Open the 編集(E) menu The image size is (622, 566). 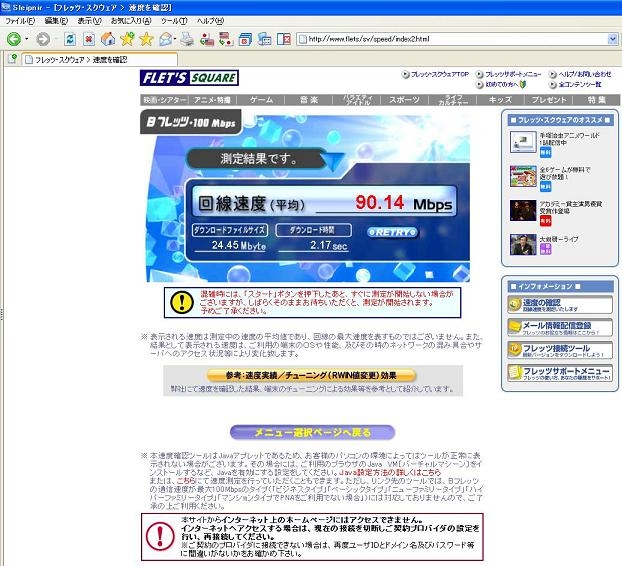[x=56, y=21]
